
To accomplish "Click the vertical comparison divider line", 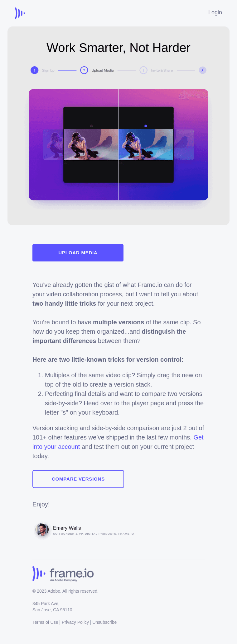I will (118, 145).
